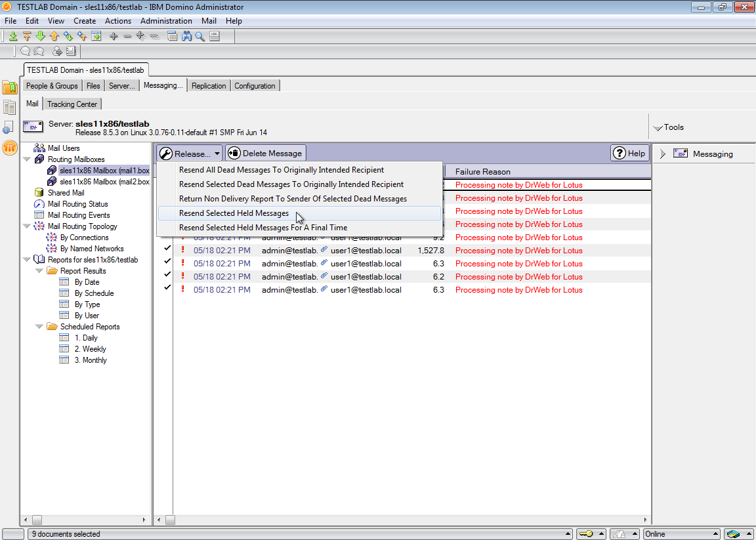Viewport: 756px width, 540px height.
Task: Click the Failure Reason column header
Action: (547, 172)
